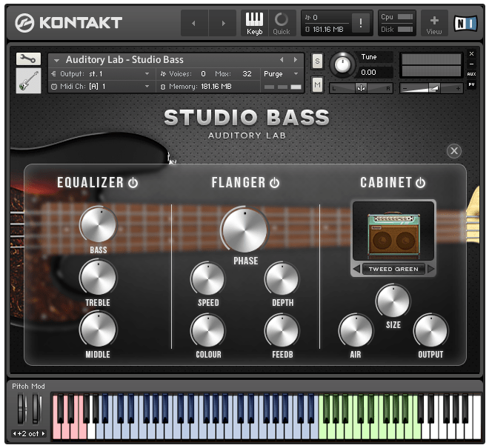
Task: Click the Kontakt logo
Action: [x=69, y=23]
